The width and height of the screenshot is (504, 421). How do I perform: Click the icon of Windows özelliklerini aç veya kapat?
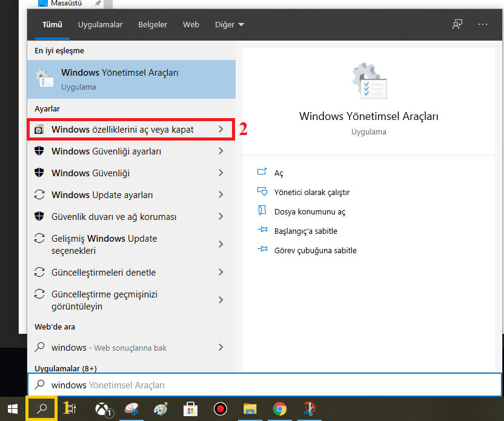tap(39, 130)
